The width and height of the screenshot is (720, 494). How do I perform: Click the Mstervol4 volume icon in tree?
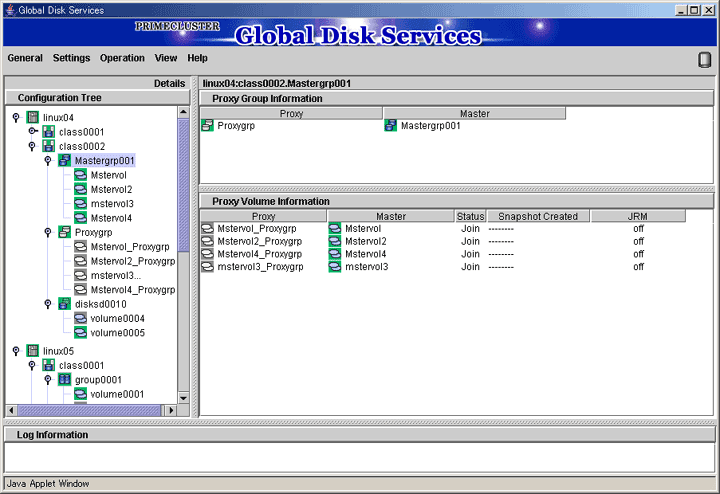tap(80, 218)
